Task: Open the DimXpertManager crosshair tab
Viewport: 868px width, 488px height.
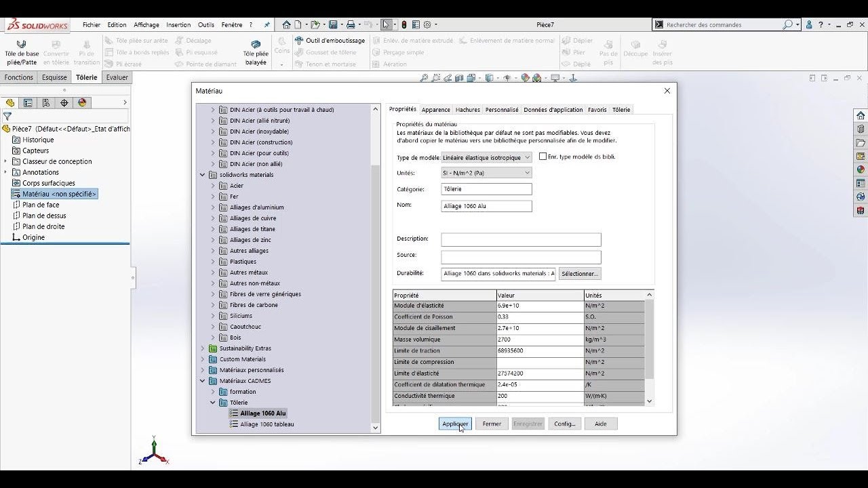Action: [x=64, y=103]
